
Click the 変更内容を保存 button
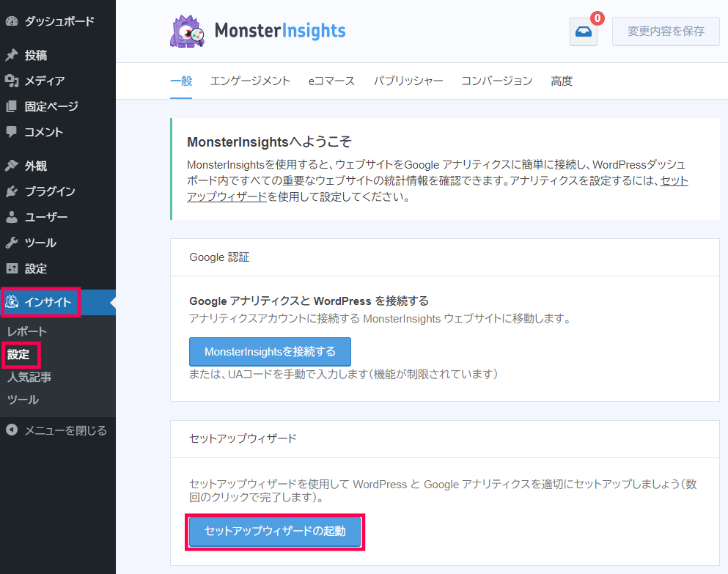666,32
